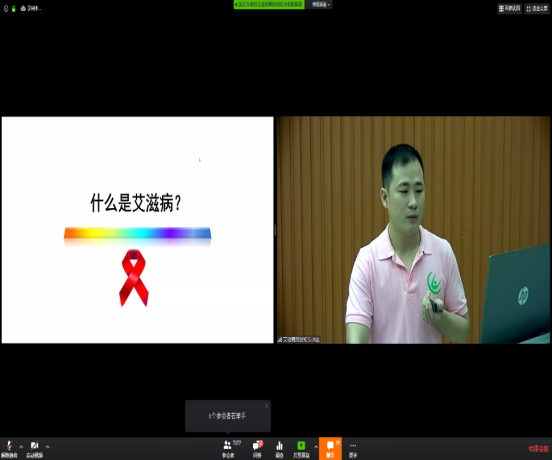Click the raised hands notification message
The image size is (552, 460).
coord(227,416)
